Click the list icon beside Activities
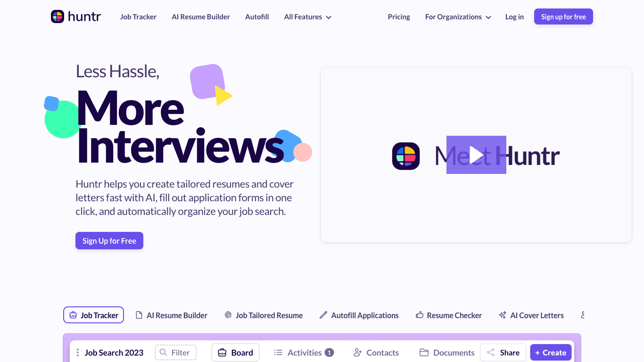This screenshot has width=644, height=362. 278,353
